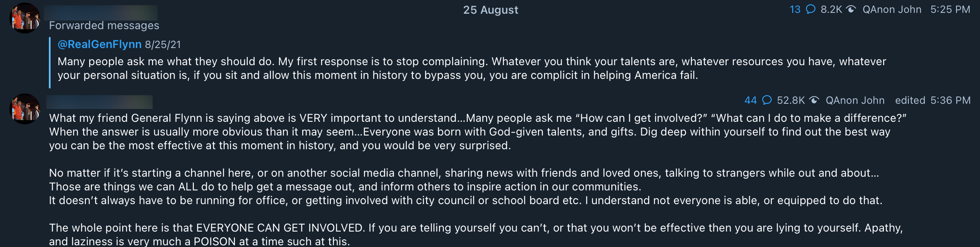The height and width of the screenshot is (247, 980).
Task: Open the avatar of the 5:36 PM post
Action: coord(25,109)
